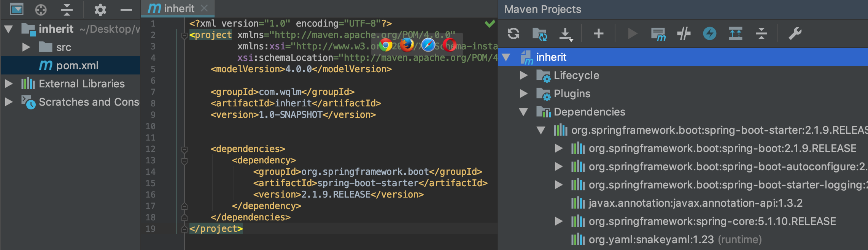Expand the Plugins node

524,93
